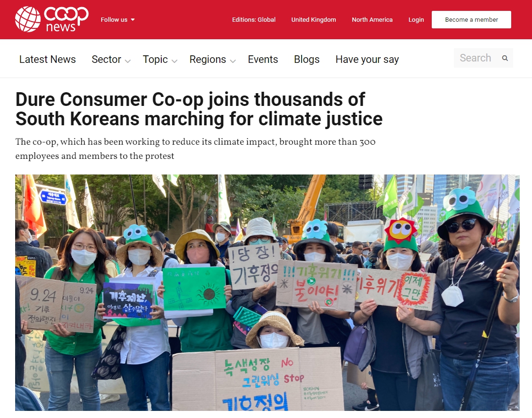Click into the Search input field
The width and height of the screenshot is (532, 418).
(x=476, y=58)
